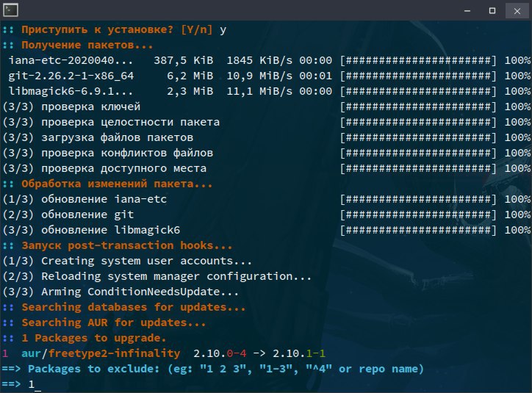
Task: Click the 'aur/freetype2-infinality' package name
Action: pyautogui.click(x=101, y=353)
